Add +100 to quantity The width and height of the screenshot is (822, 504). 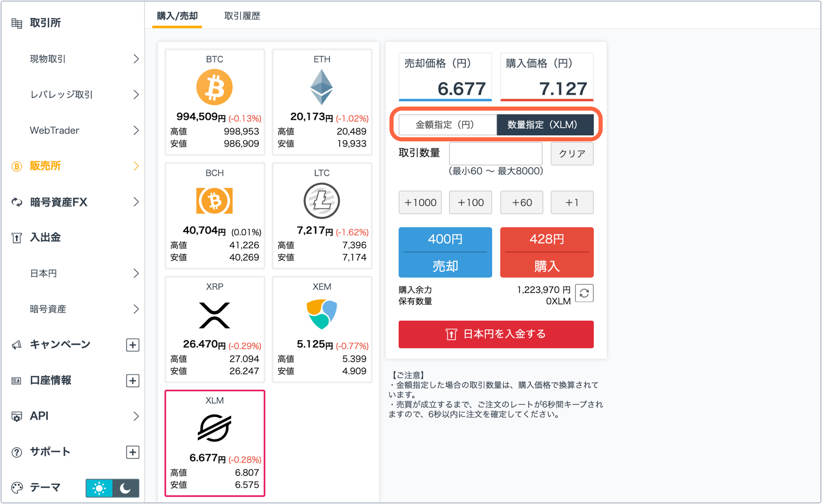[470, 202]
